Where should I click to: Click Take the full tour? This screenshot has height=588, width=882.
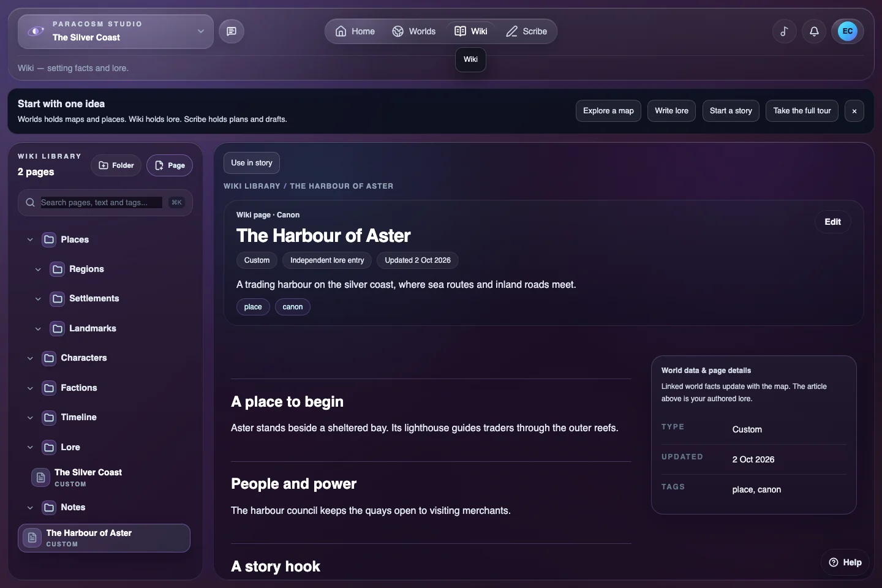802,111
